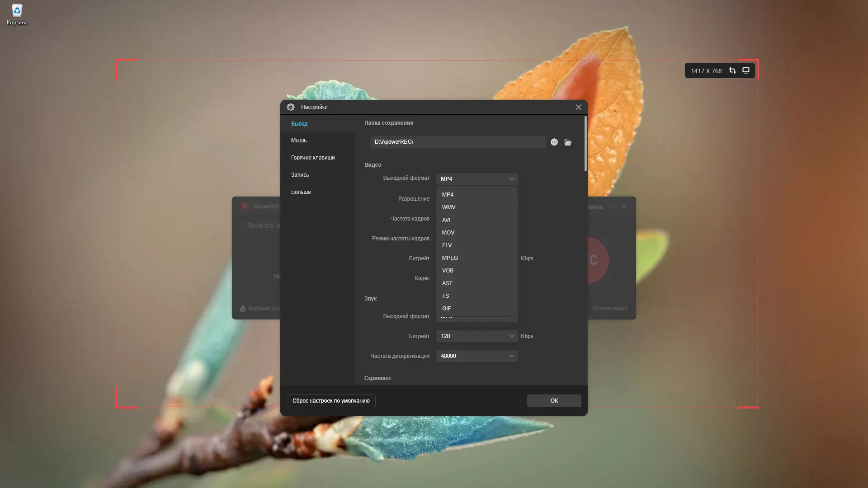Click the save folder path field
The image size is (868, 488).
(x=458, y=142)
